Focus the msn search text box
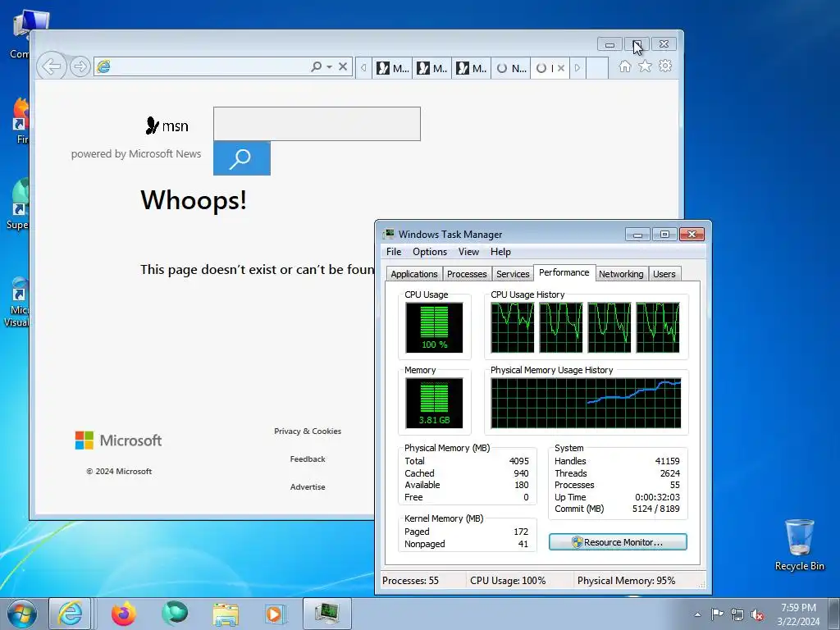 (317, 124)
